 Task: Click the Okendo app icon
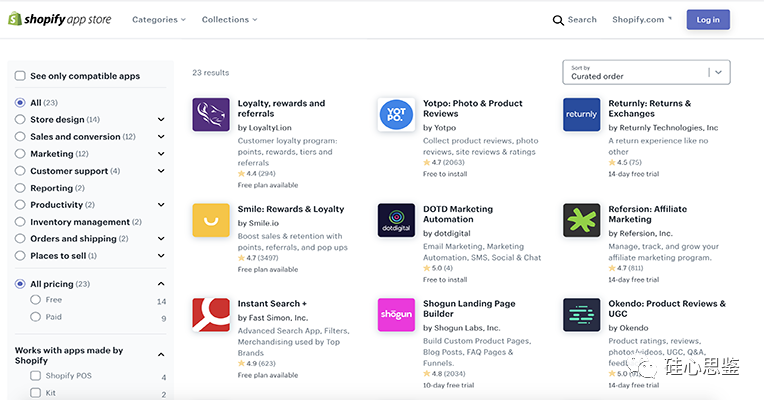tap(581, 315)
